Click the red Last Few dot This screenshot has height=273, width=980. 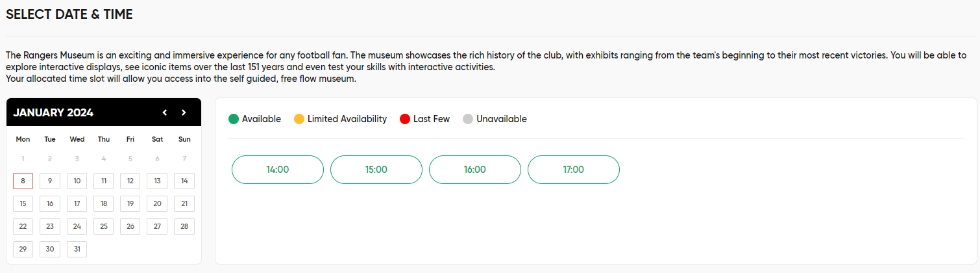point(405,119)
